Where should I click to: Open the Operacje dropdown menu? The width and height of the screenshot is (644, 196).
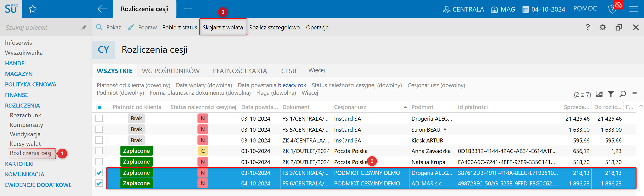[x=317, y=27]
